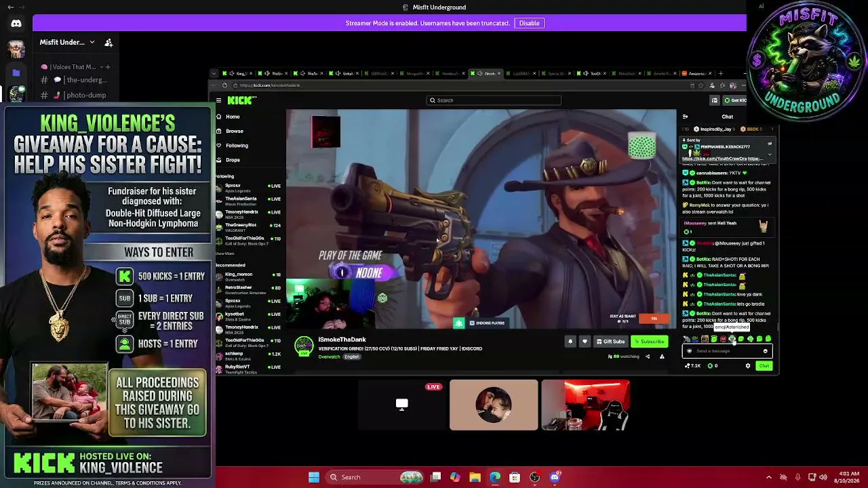
Task: Expand the Misfit Underground server dropdown
Action: point(92,42)
